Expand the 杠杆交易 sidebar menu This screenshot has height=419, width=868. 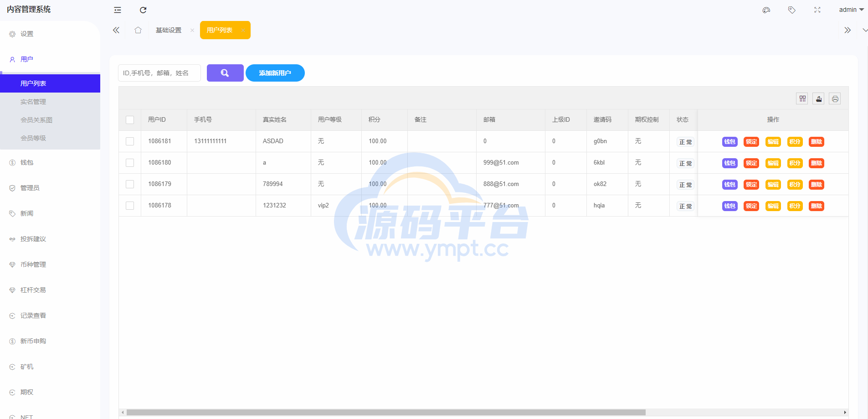pos(50,290)
